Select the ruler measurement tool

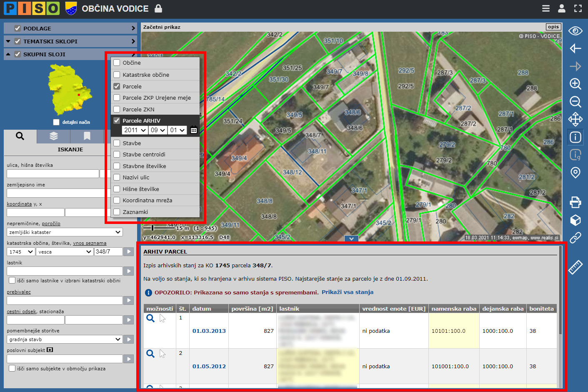(x=575, y=267)
